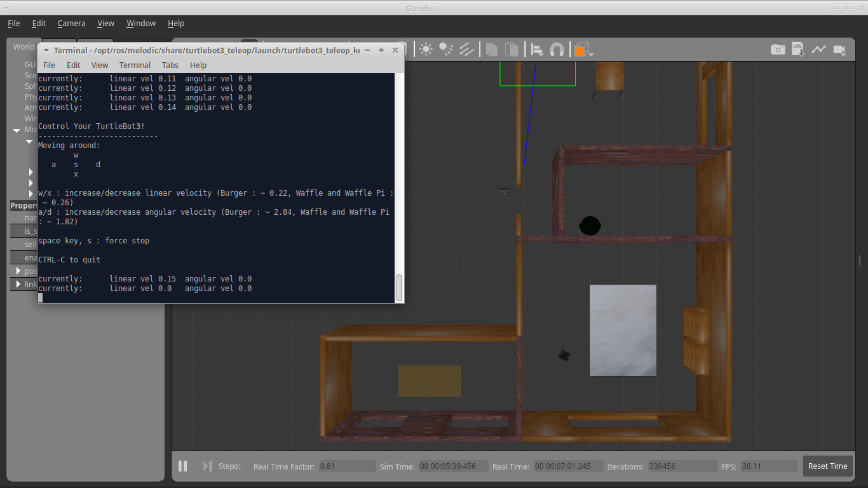Open the plotting utility icon

819,49
